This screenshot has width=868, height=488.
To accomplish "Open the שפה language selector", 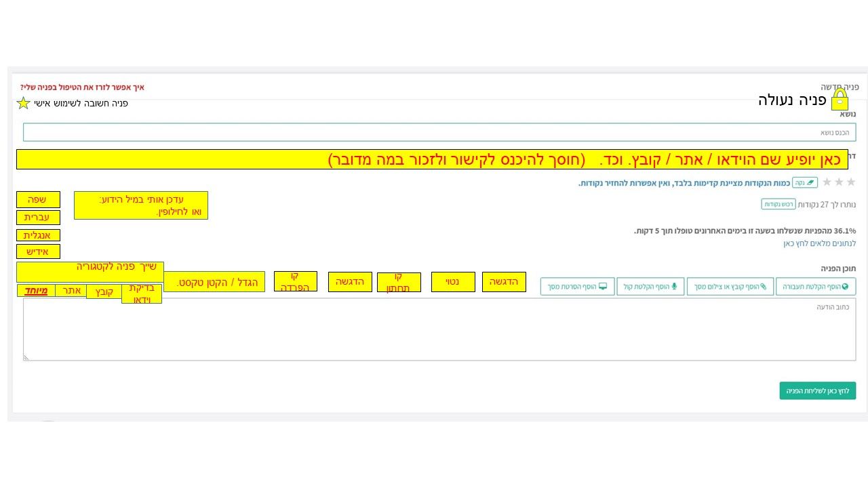I will click(38, 199).
